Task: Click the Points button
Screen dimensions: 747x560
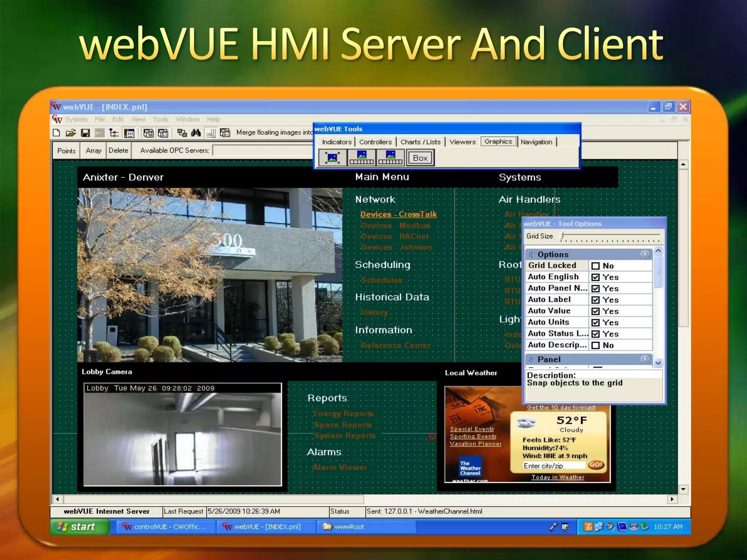Action: [x=66, y=151]
